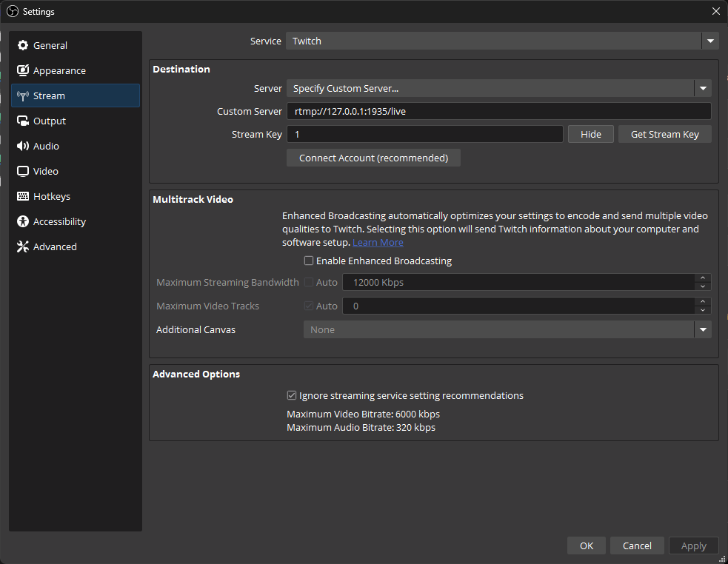Click the Video monitor icon
728x564 pixels.
[23, 171]
